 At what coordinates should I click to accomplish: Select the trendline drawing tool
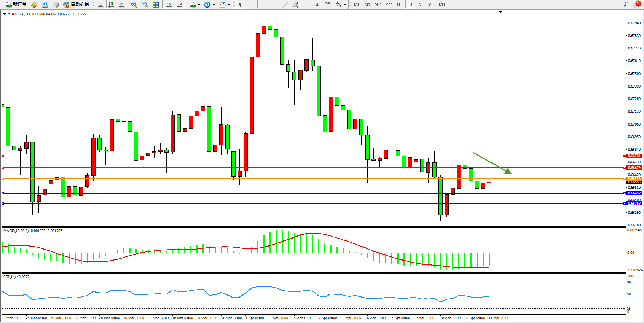[x=285, y=5]
